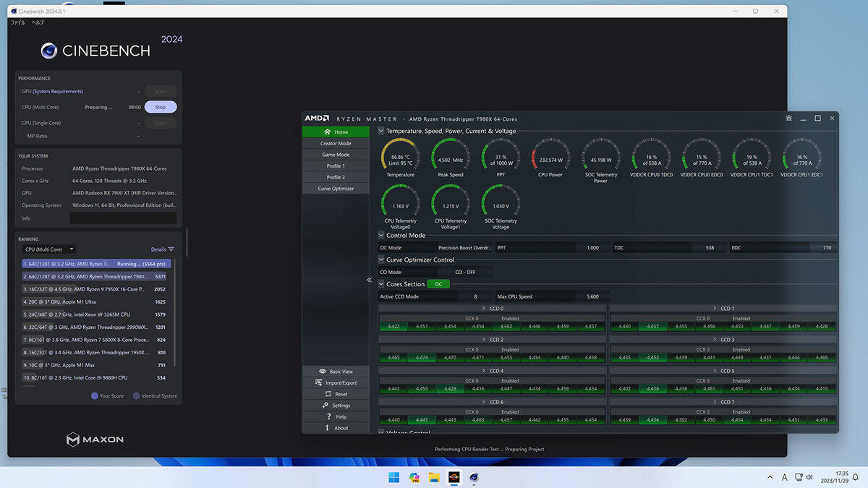Open About in Ryzen Master sidebar
The width and height of the screenshot is (868, 488).
[335, 428]
